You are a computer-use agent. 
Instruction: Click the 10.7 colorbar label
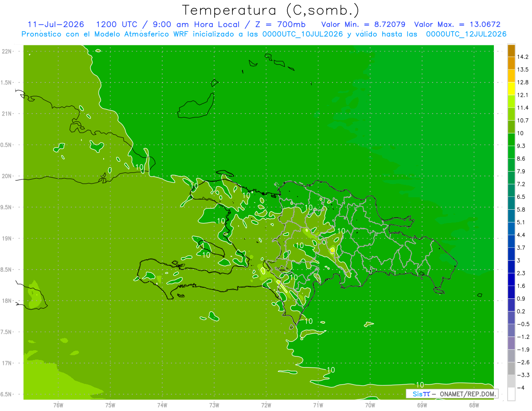pos(522,120)
